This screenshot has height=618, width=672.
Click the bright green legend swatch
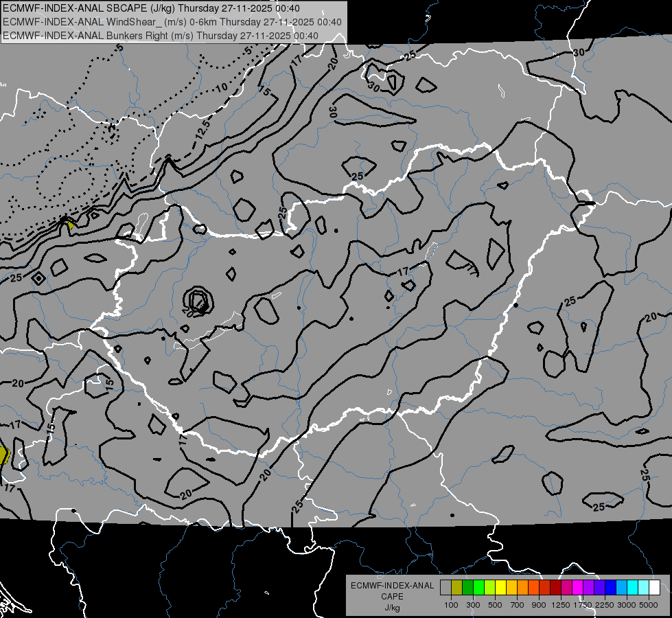[478, 587]
